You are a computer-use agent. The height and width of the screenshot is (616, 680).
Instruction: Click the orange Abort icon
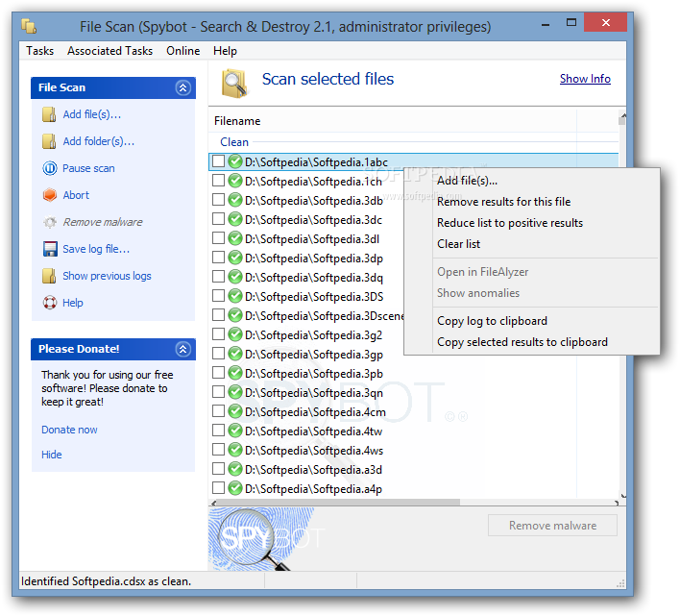pos(49,195)
